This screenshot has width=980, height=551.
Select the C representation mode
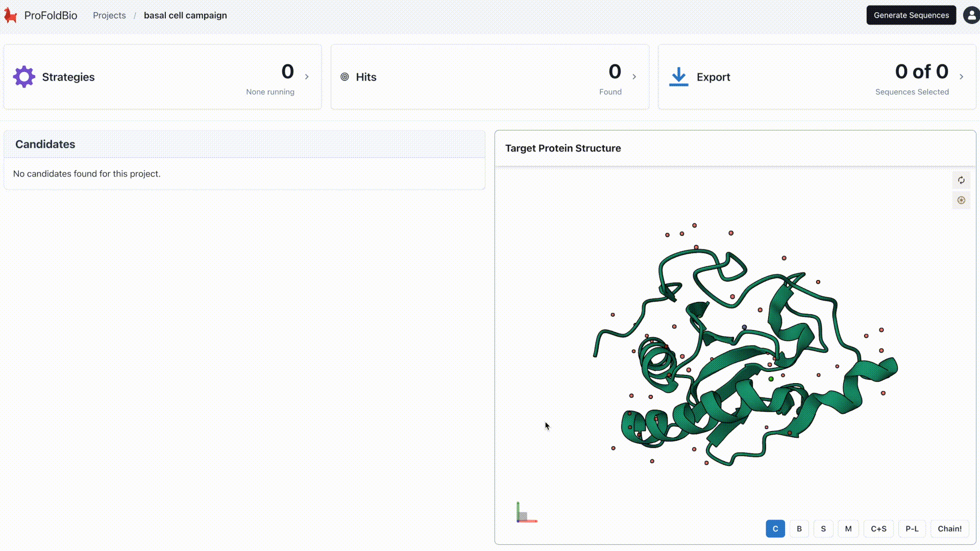tap(775, 529)
